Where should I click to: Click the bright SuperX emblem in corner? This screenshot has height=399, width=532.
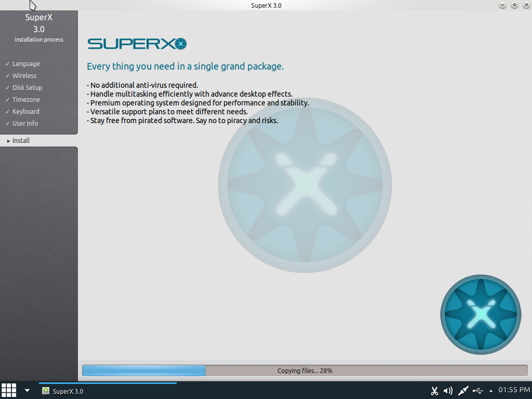(x=481, y=315)
